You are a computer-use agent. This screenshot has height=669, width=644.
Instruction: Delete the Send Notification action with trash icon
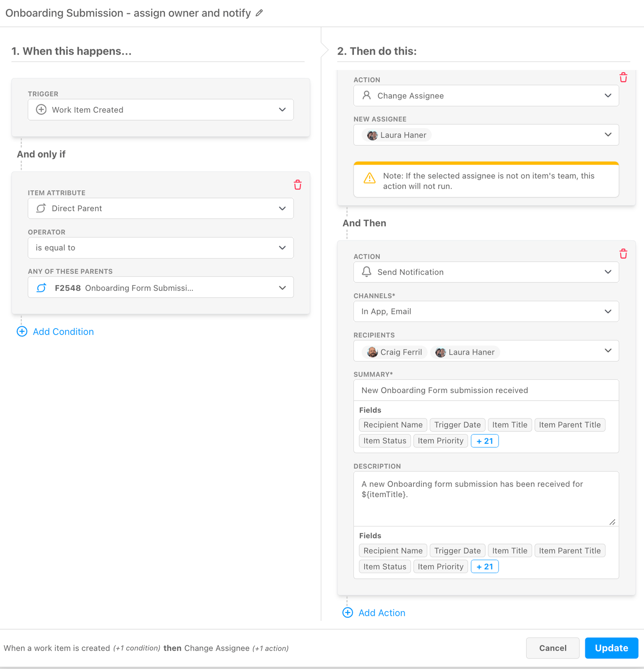point(623,254)
